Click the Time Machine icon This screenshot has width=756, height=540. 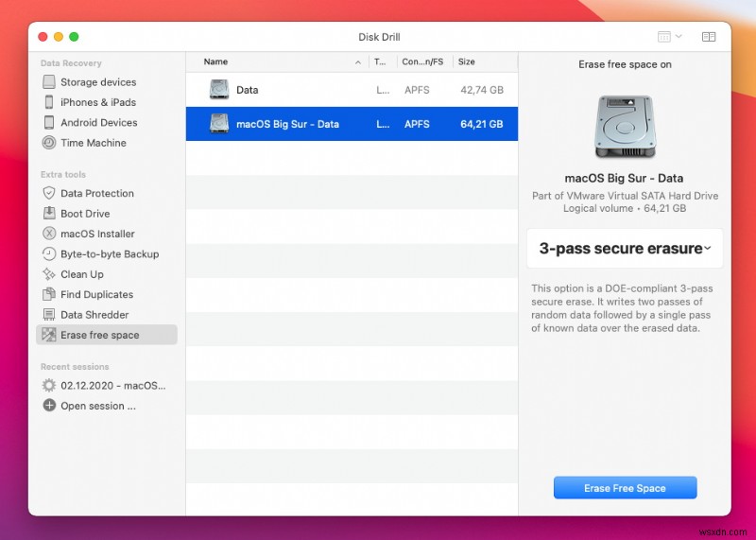pos(49,143)
